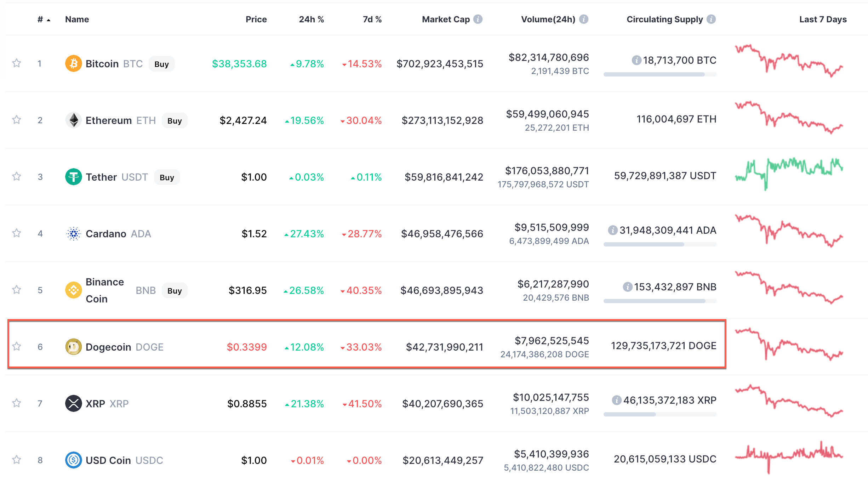Click the Dogecoin logo icon
868x488 pixels.
click(x=73, y=347)
